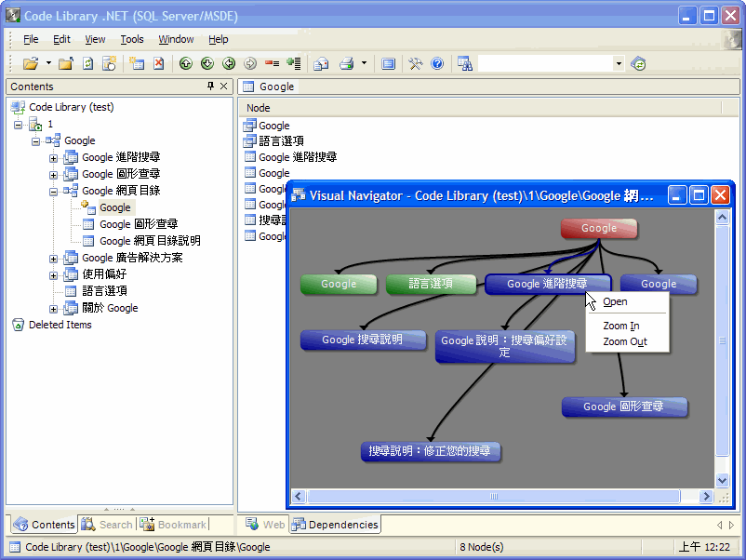The image size is (746, 560).
Task: Click the tools (hammer and wrench) options icon
Action: 416,63
